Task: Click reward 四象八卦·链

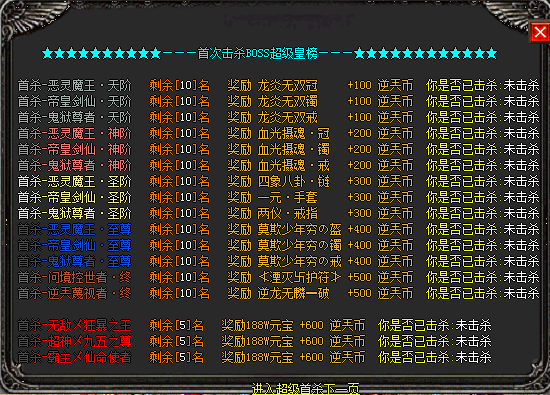Action: coord(294,181)
